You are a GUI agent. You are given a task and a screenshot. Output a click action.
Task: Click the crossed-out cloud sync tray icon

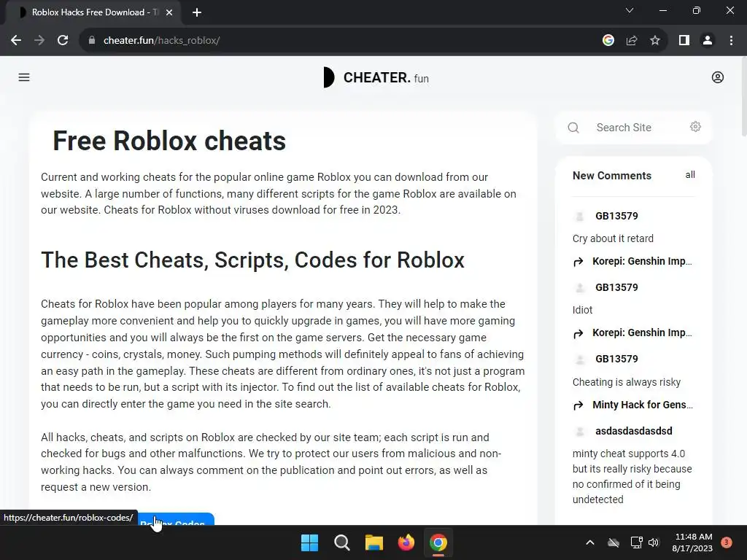[x=614, y=542]
